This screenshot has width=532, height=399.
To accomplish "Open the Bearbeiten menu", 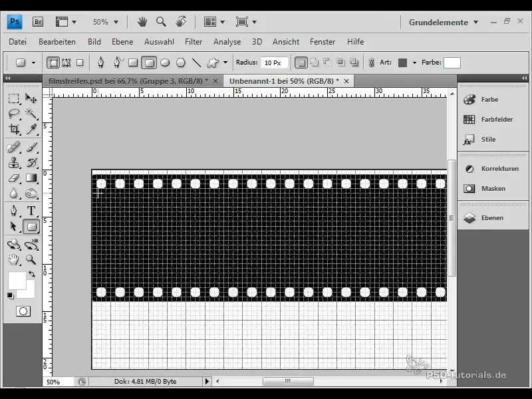I will 57,42.
